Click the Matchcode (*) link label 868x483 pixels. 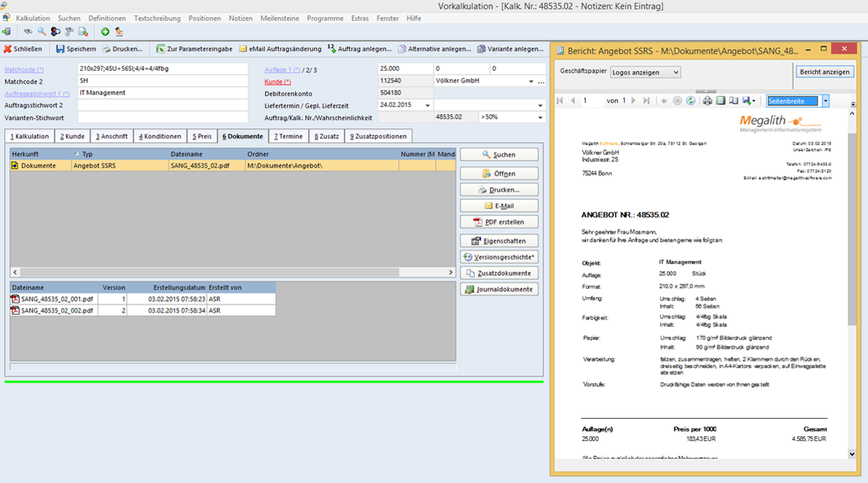pos(24,69)
